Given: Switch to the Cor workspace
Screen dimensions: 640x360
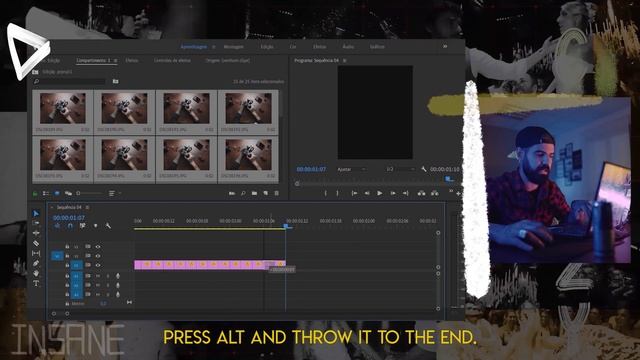Looking at the screenshot, I should (293, 47).
